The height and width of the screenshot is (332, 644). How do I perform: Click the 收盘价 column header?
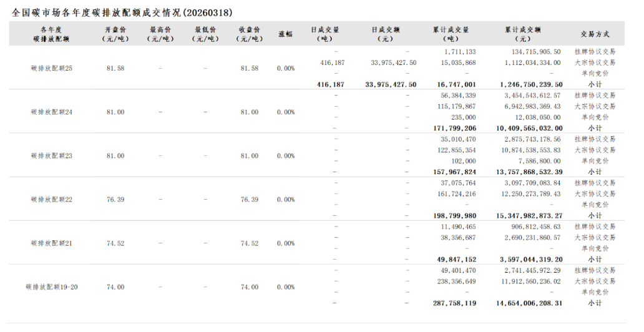click(249, 34)
